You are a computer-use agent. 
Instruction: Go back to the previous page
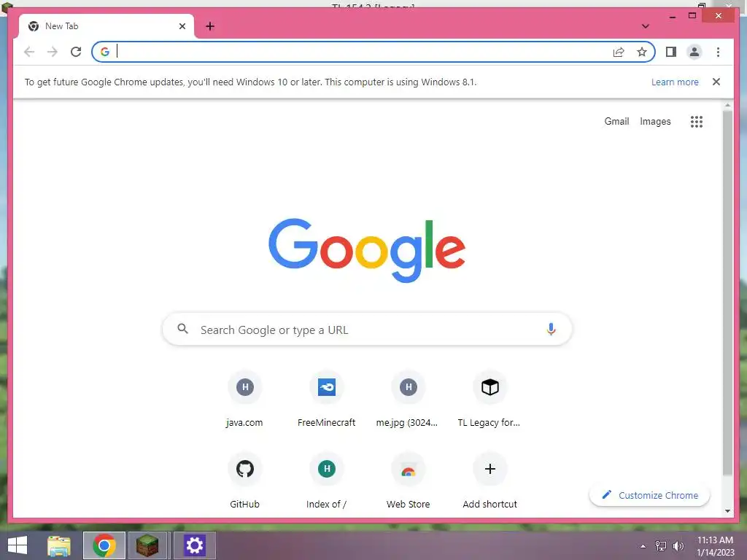[29, 52]
